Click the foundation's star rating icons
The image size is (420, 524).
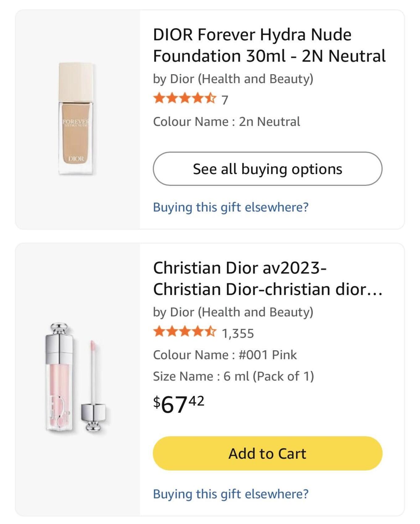tap(185, 99)
